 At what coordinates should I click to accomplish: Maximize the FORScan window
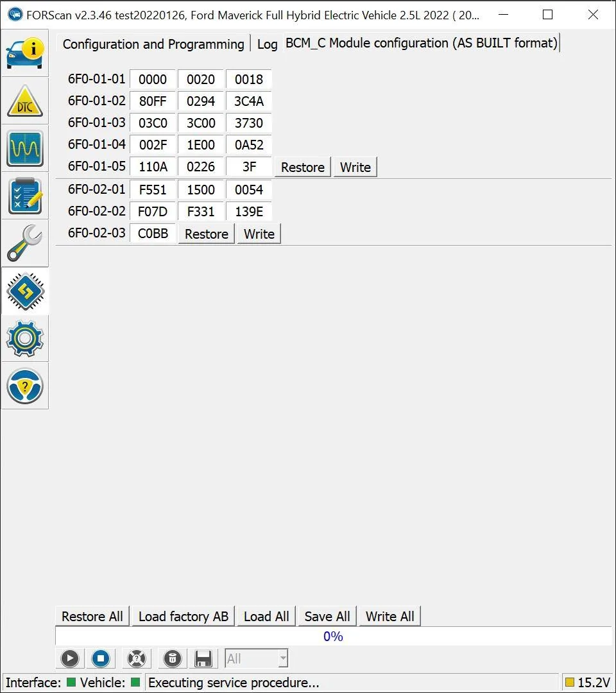tap(547, 15)
